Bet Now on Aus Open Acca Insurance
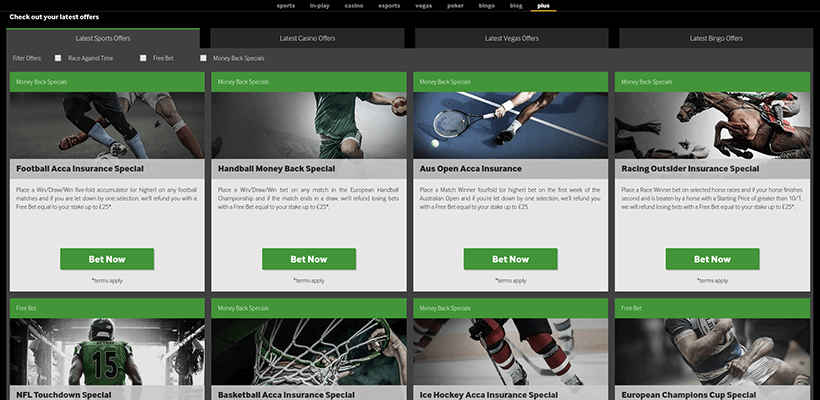 [x=510, y=259]
